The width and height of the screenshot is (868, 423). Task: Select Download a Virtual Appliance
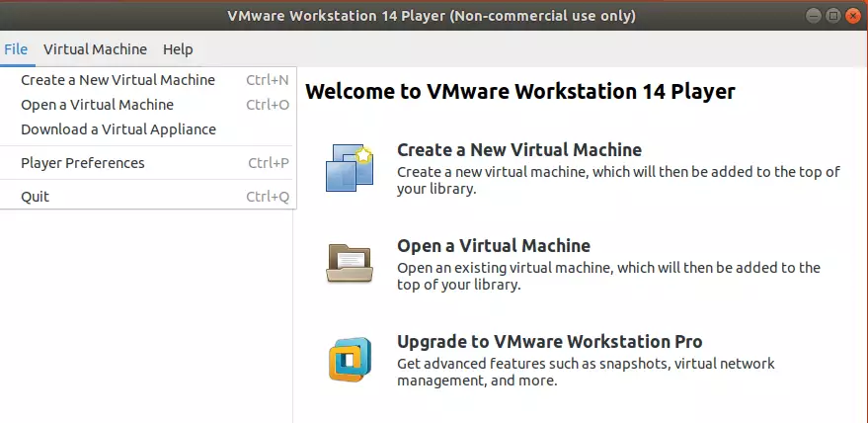coord(148,129)
